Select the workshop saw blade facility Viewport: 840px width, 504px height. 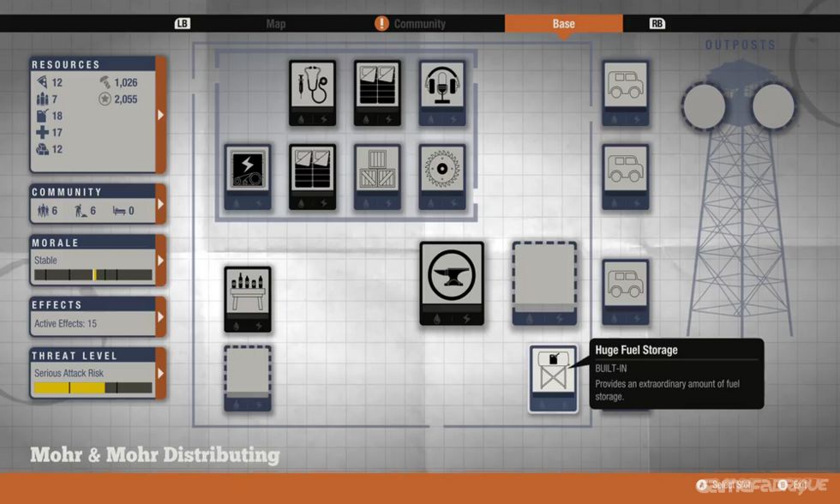coord(442,177)
